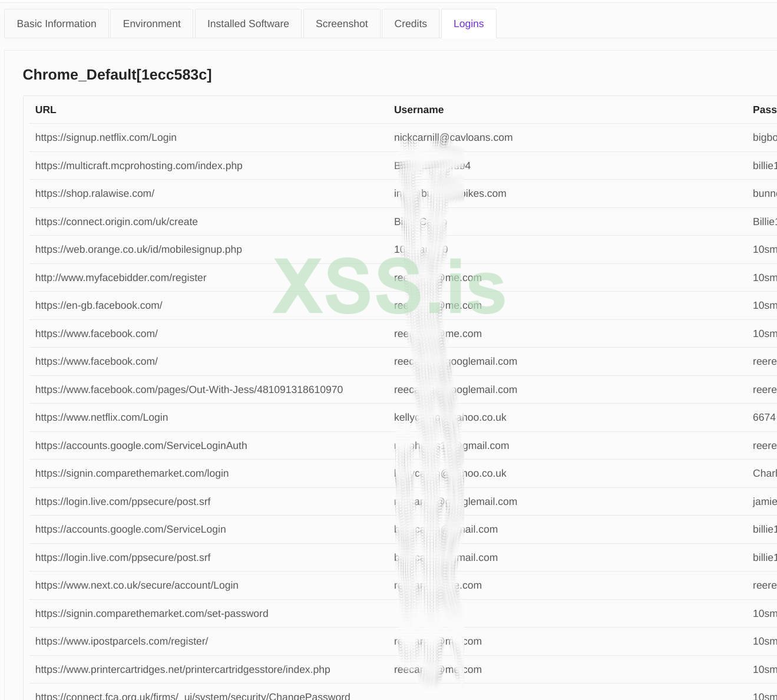Select the en-gb.facebook.com URL entry
Image resolution: width=777 pixels, height=700 pixels.
98,305
